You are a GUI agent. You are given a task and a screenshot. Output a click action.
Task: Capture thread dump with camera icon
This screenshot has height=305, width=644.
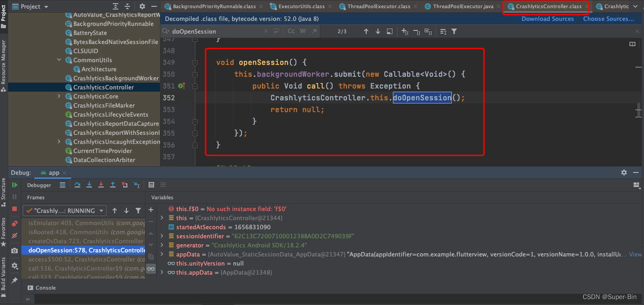point(15,251)
